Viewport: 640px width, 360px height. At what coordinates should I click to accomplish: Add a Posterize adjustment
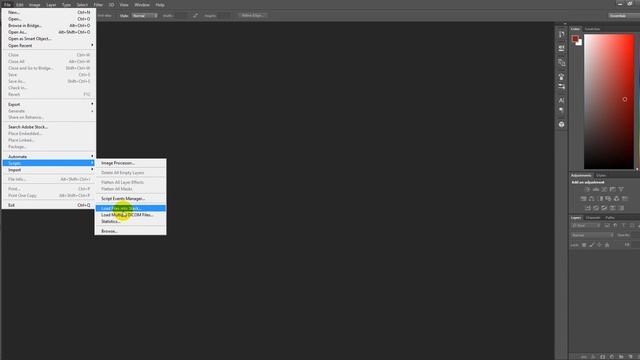pos(596,208)
